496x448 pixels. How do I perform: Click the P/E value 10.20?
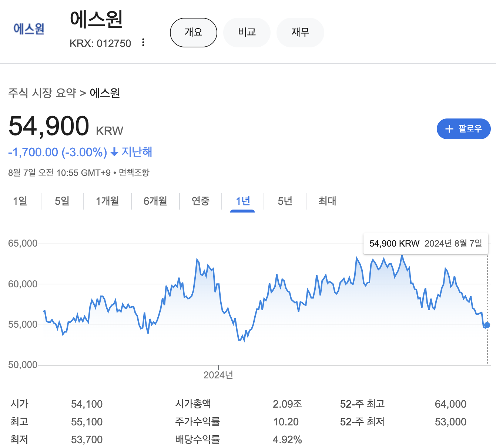tap(286, 422)
